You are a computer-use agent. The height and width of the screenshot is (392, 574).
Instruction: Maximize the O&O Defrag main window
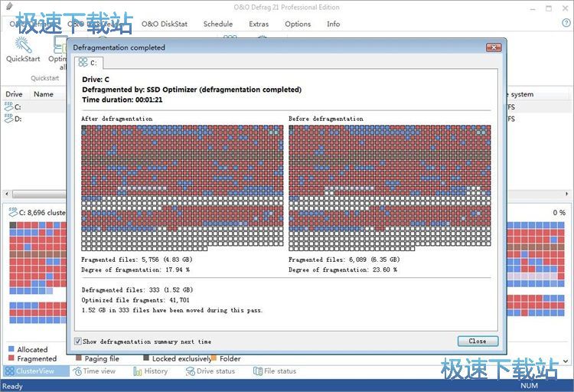pyautogui.click(x=549, y=8)
